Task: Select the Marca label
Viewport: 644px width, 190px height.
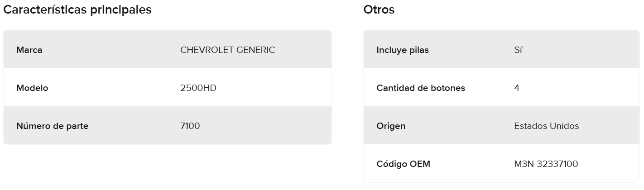Action: 29,50
